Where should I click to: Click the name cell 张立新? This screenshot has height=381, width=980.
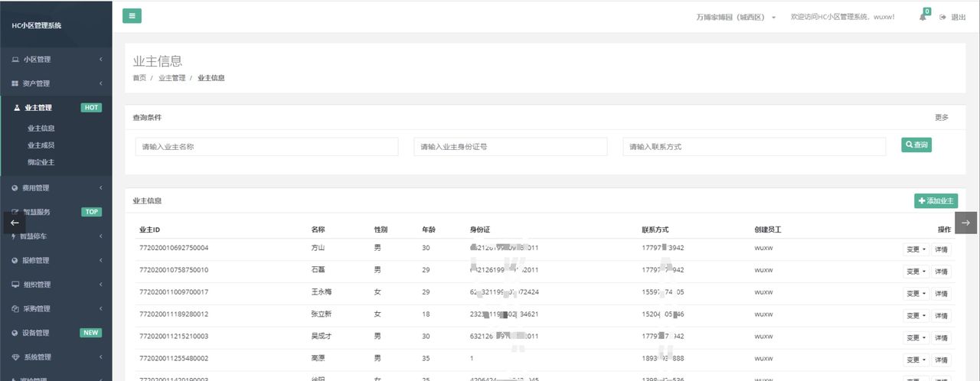pos(322,314)
